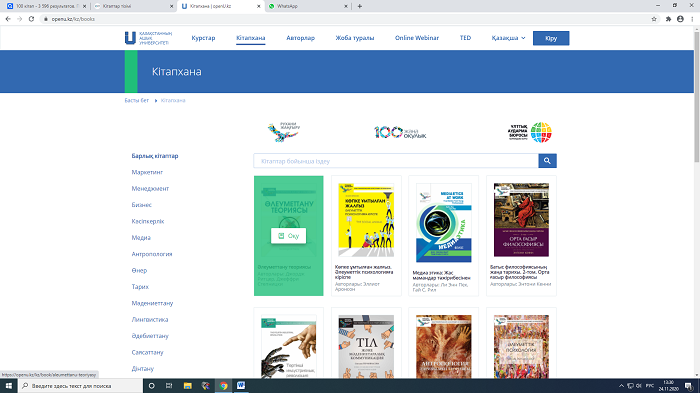Expand the Қазақша language dropdown
The image size is (700, 393).
(x=508, y=38)
